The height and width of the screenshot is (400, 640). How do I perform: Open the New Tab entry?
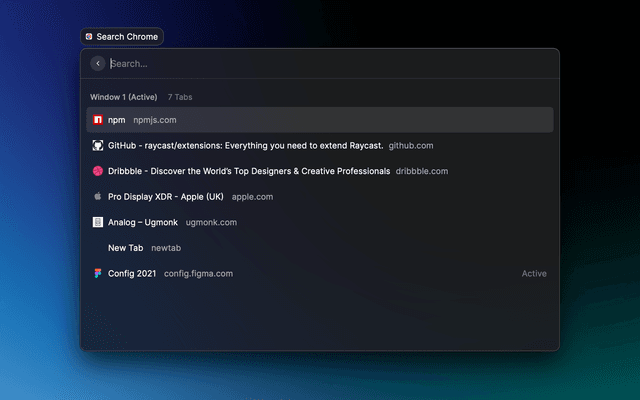[126, 248]
